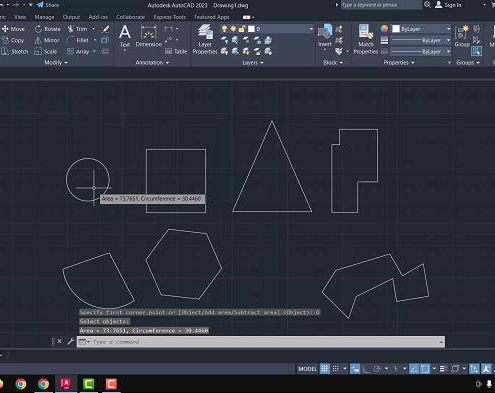The width and height of the screenshot is (495, 393).
Task: Click the search magnifier icon
Action: click(427, 5)
